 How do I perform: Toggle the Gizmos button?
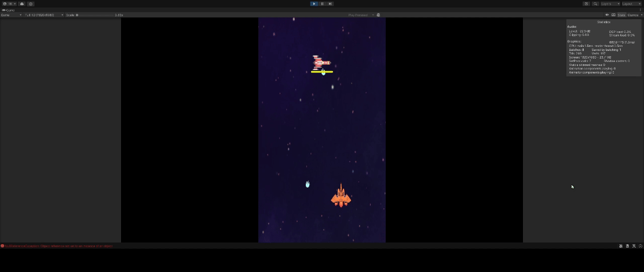[633, 15]
